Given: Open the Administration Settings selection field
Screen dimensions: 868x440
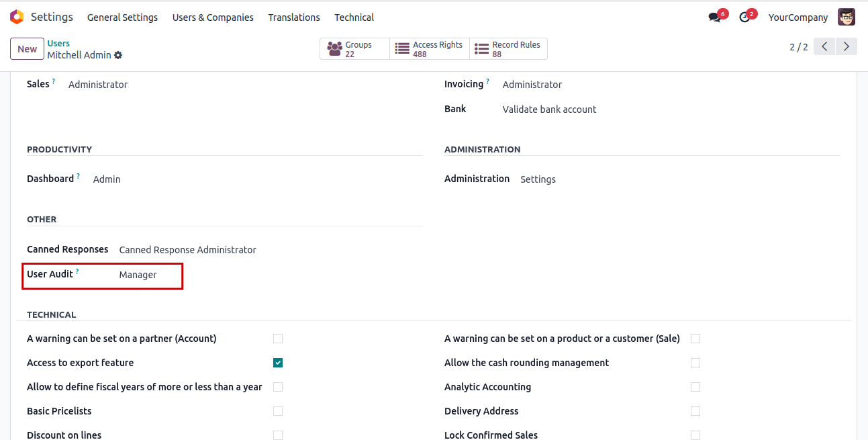Looking at the screenshot, I should pos(538,179).
